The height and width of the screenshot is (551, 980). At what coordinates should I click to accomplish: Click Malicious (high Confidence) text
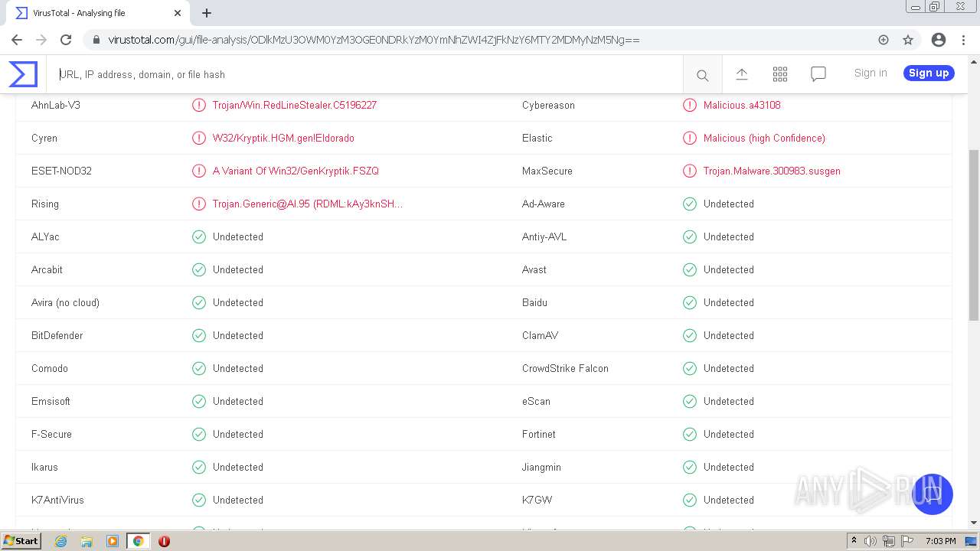pos(764,138)
